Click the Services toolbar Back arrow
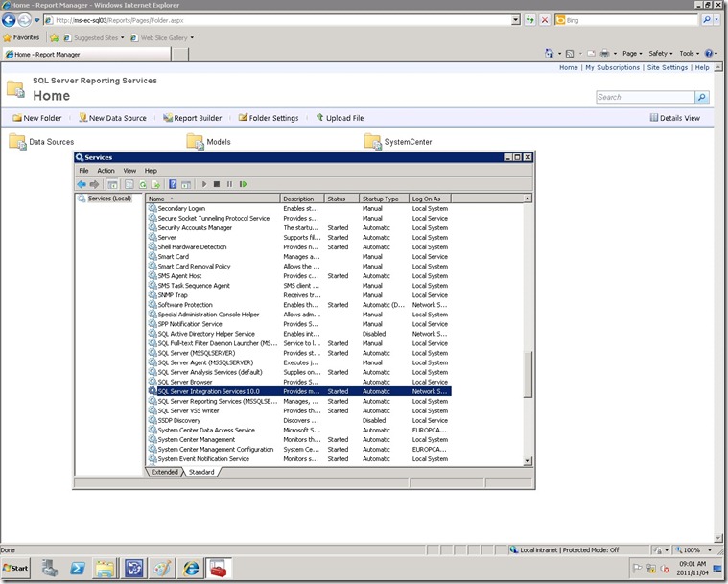The height and width of the screenshot is (584, 728). pos(82,184)
